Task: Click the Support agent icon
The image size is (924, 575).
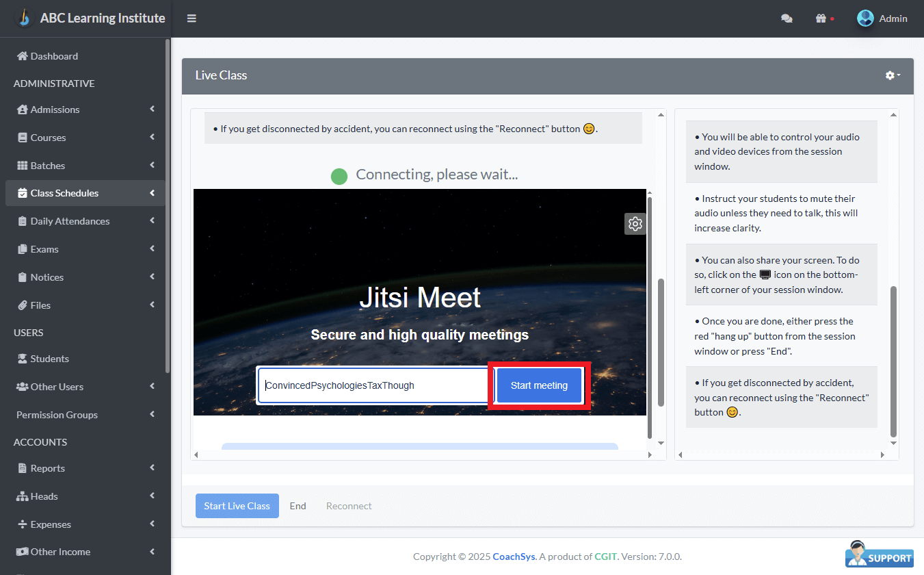Action: coord(880,553)
